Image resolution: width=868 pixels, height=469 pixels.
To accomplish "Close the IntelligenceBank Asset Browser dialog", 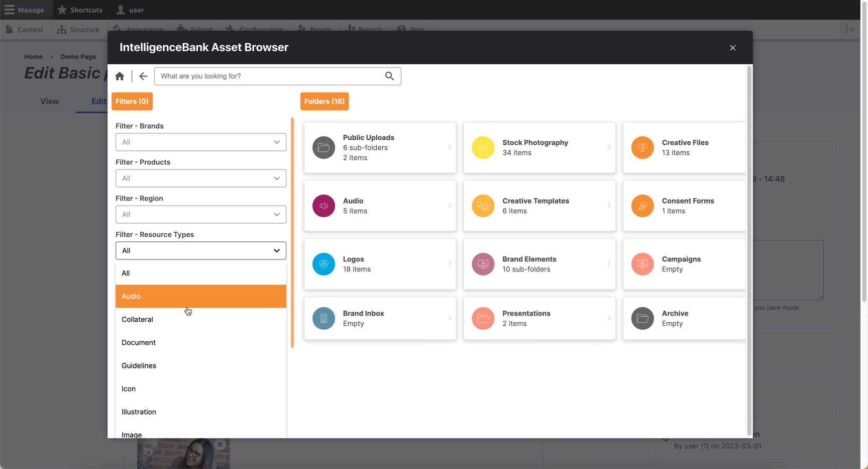I will coord(732,48).
